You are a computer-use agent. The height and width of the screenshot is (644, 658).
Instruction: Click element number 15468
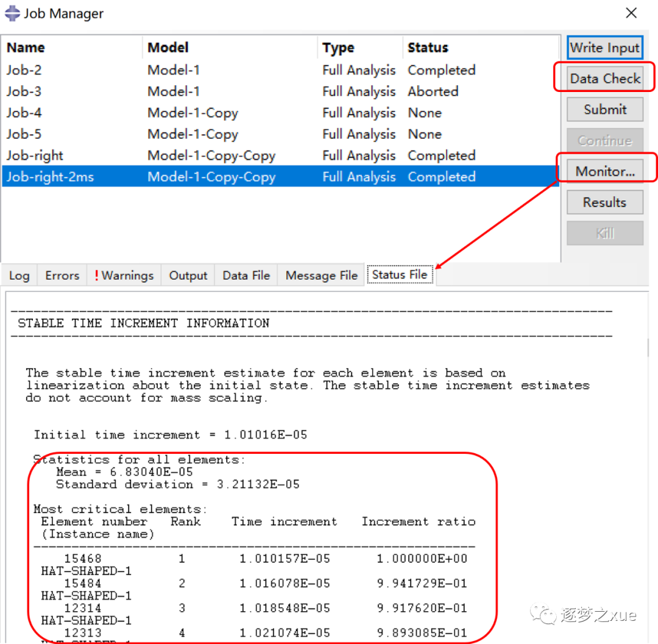click(x=83, y=559)
